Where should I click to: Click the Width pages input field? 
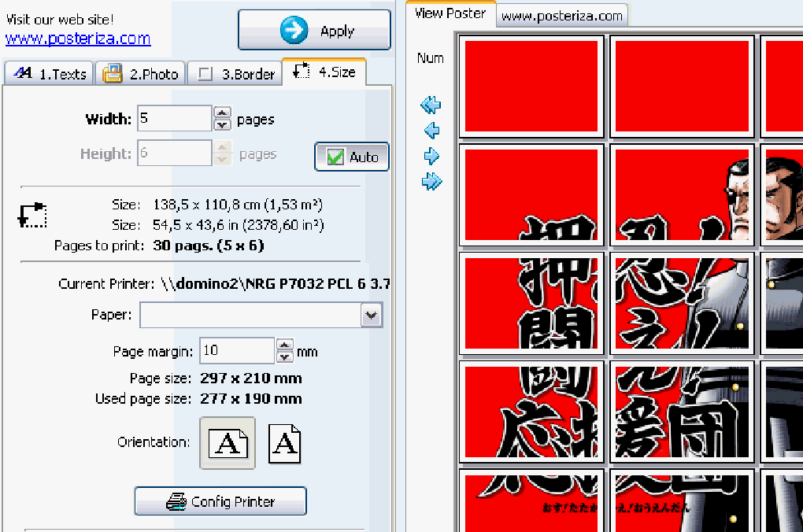pos(174,118)
